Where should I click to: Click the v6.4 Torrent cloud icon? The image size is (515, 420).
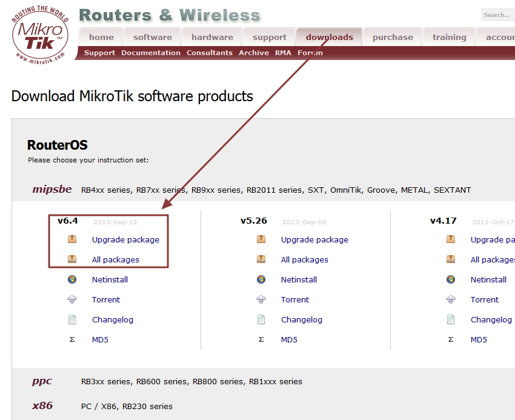[x=72, y=299]
